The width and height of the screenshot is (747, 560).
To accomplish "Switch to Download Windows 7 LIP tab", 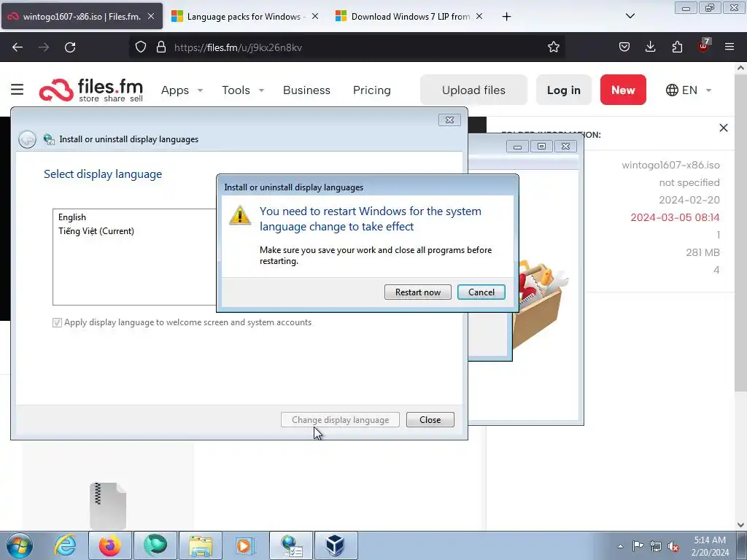I will [x=403, y=16].
